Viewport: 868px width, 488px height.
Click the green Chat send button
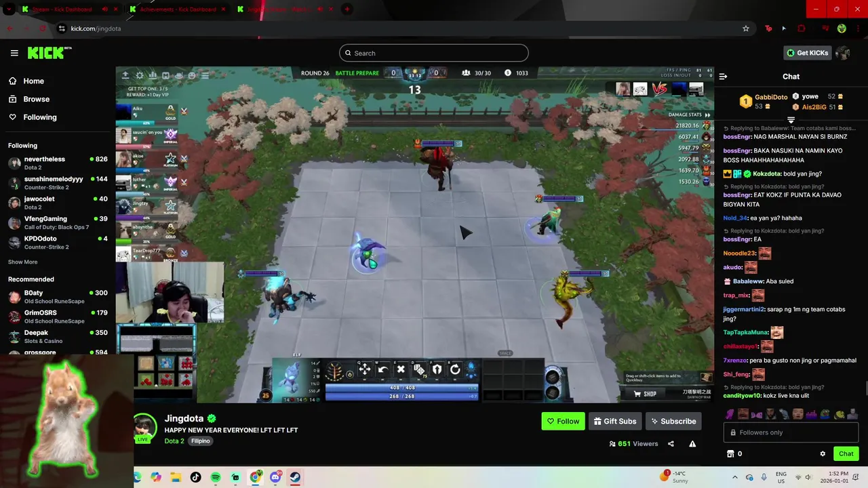[x=846, y=453]
